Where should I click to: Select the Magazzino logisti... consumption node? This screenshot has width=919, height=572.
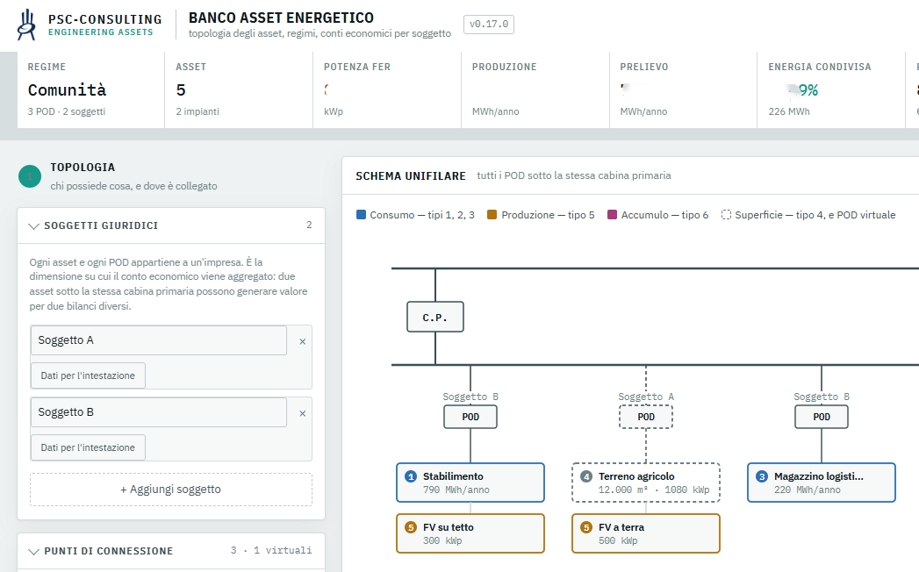821,482
